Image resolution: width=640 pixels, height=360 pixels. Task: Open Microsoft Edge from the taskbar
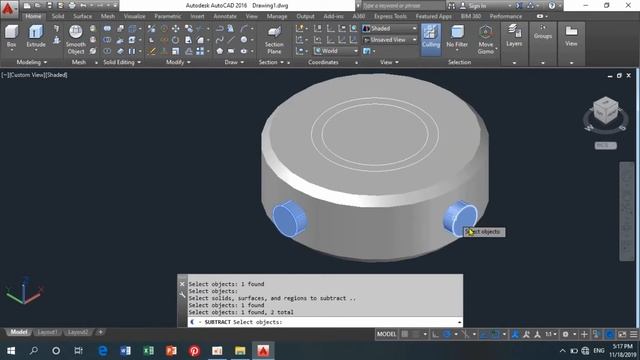(102, 351)
